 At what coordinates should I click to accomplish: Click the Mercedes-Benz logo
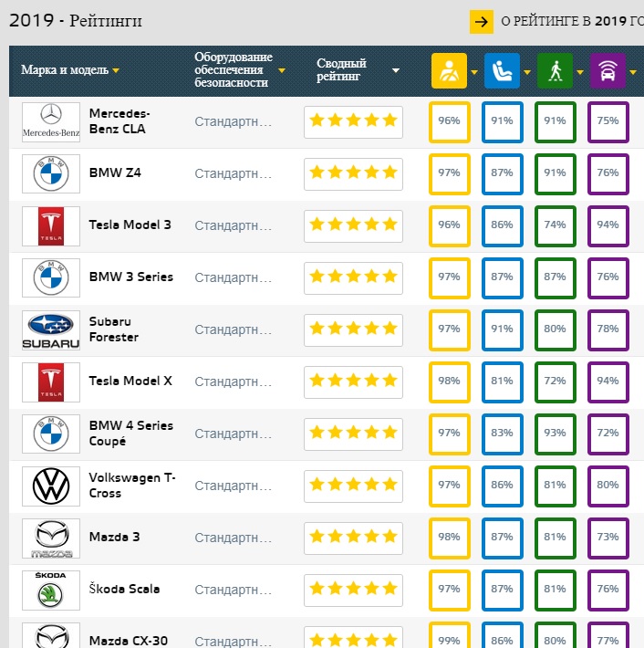pos(51,122)
